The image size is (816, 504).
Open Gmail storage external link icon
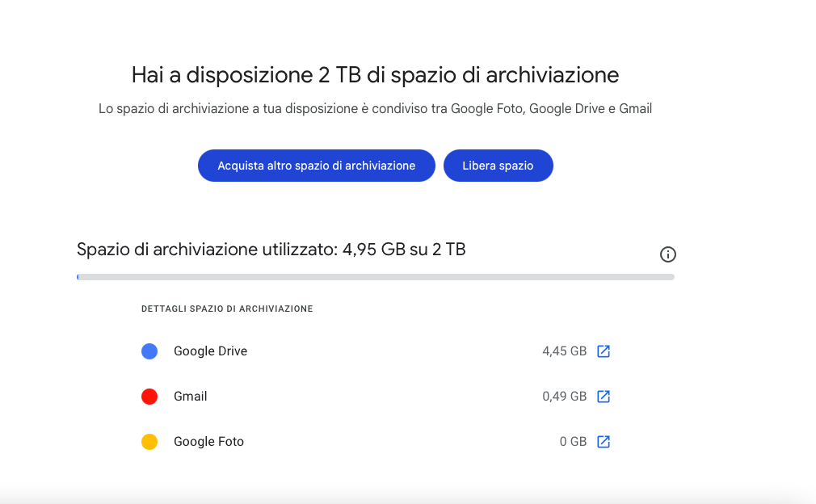click(x=604, y=397)
